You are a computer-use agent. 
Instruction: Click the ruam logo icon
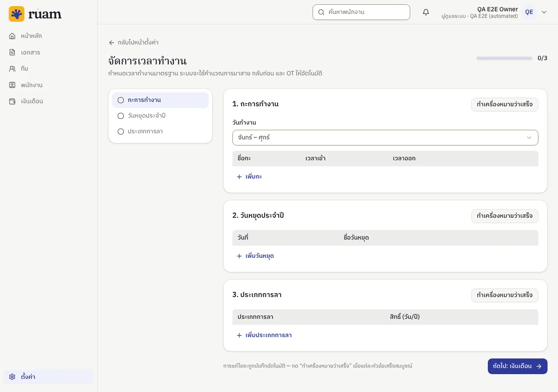17,14
